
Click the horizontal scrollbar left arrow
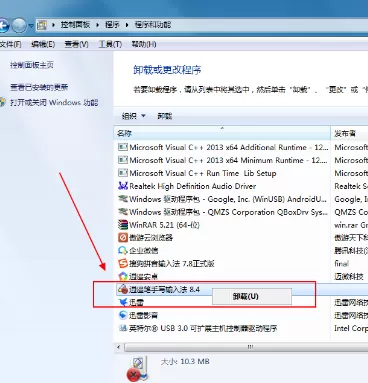coord(119,347)
